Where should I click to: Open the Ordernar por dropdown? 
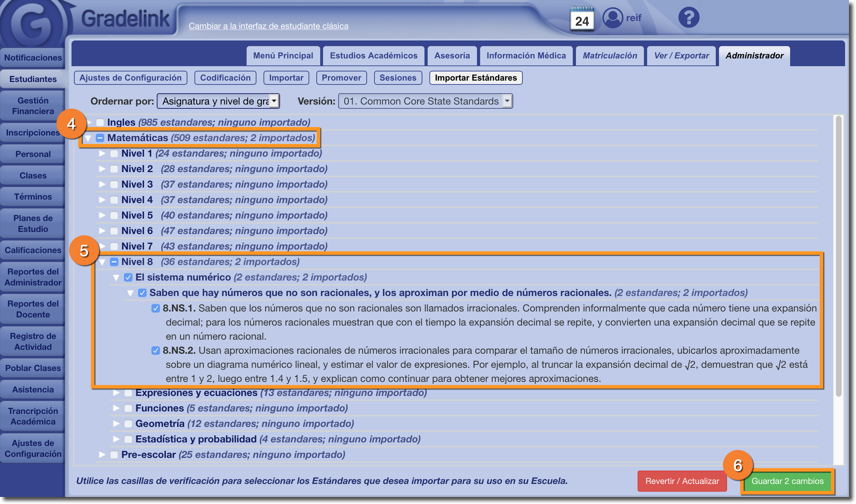pos(218,101)
